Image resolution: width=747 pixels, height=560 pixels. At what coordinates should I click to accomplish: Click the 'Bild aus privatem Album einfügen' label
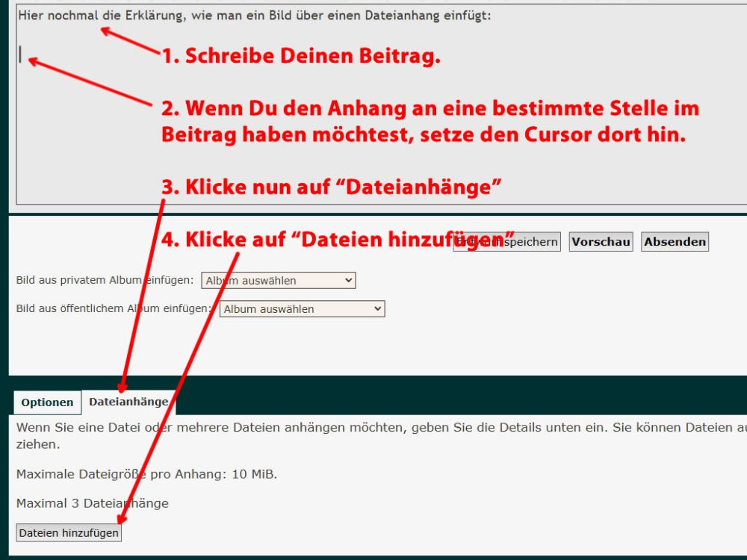click(x=105, y=280)
